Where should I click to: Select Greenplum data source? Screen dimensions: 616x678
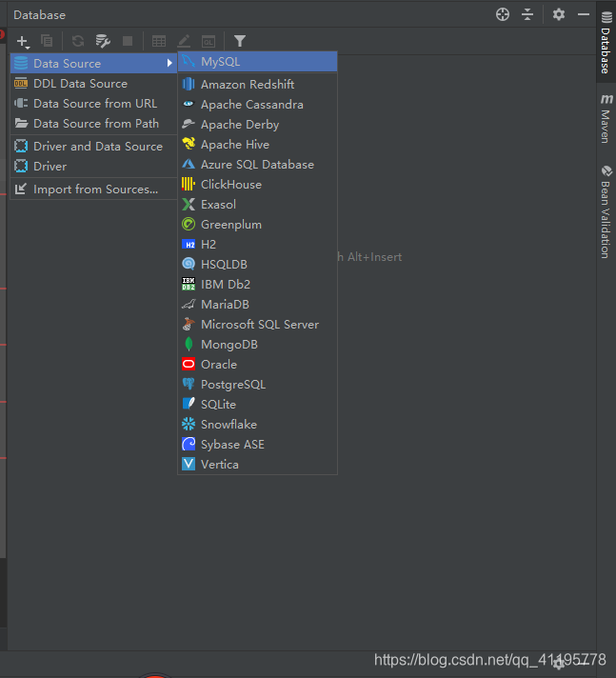pyautogui.click(x=258, y=225)
